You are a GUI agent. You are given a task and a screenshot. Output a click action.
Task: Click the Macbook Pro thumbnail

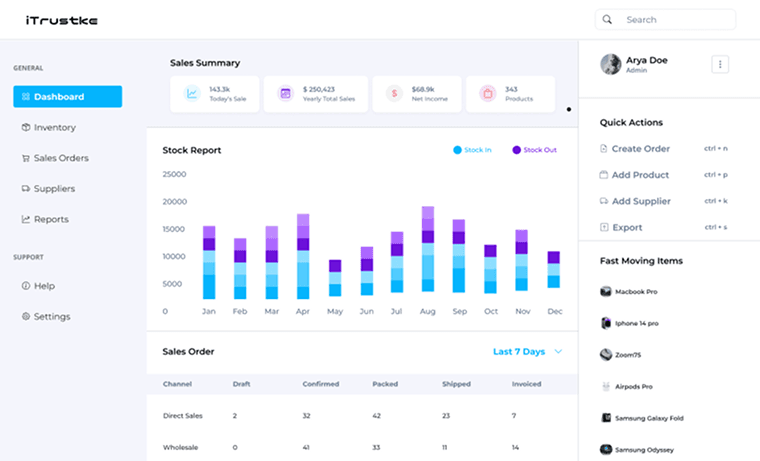coord(606,291)
